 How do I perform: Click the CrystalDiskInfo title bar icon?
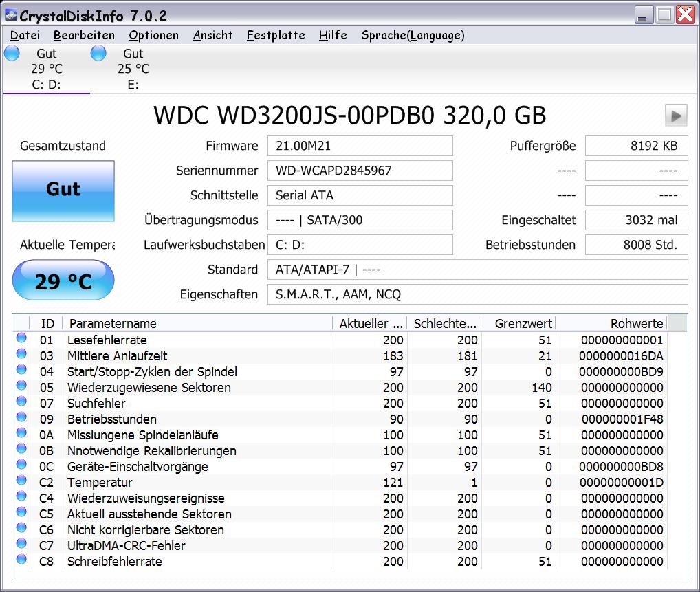pyautogui.click(x=11, y=15)
